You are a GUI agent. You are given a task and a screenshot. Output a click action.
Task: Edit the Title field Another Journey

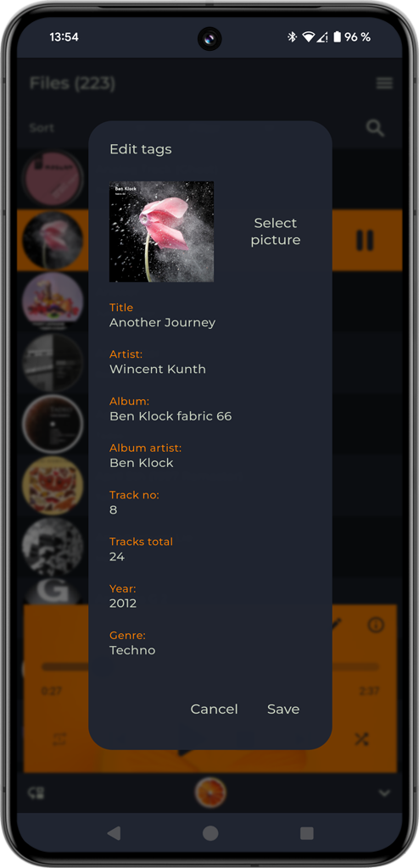tap(162, 323)
